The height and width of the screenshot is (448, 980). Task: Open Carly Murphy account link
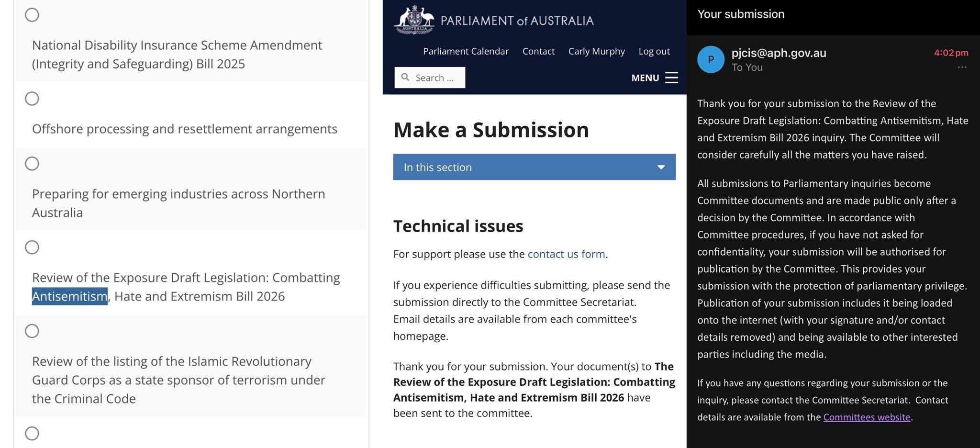pyautogui.click(x=596, y=51)
